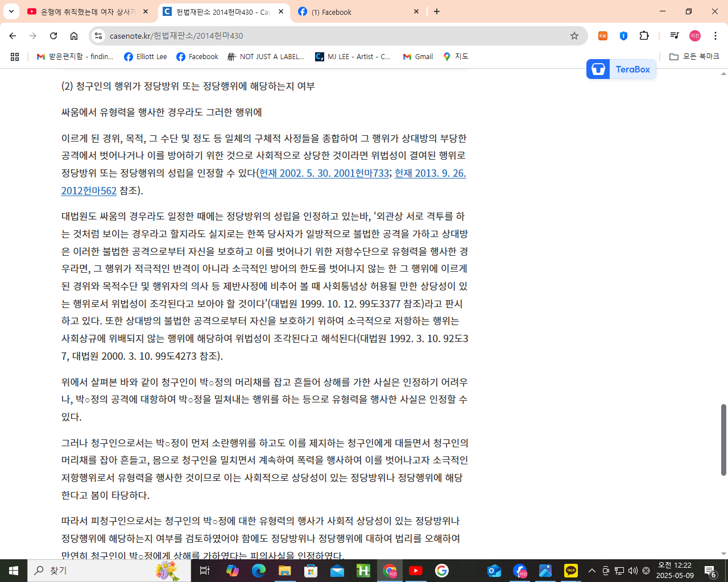Open the orange extension icon
Screen dimensions: 728x582
click(603, 36)
